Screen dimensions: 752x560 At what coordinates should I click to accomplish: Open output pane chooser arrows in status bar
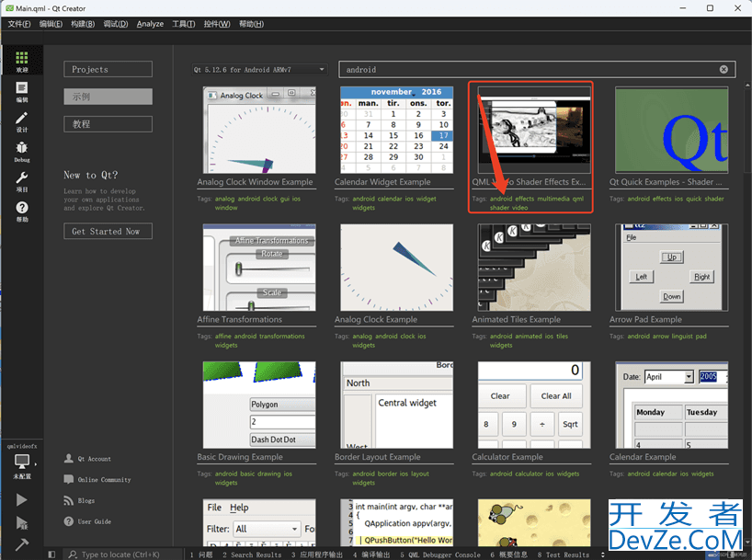pos(603,554)
